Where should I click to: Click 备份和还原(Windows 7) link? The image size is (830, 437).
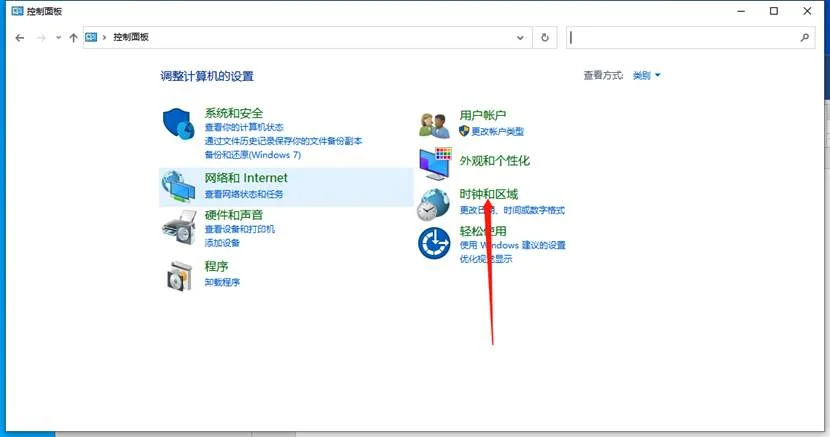253,155
